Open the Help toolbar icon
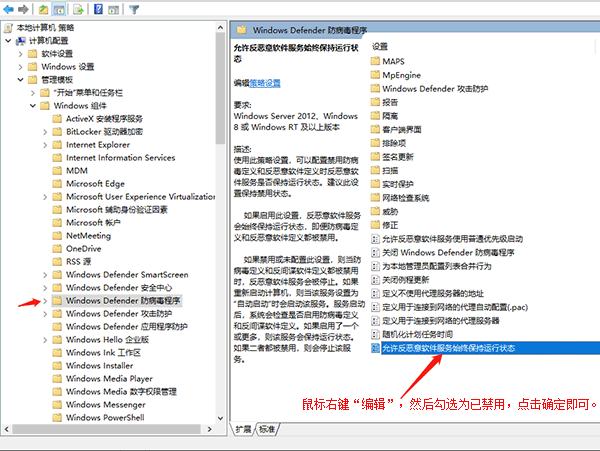The image size is (600, 451). point(98,9)
